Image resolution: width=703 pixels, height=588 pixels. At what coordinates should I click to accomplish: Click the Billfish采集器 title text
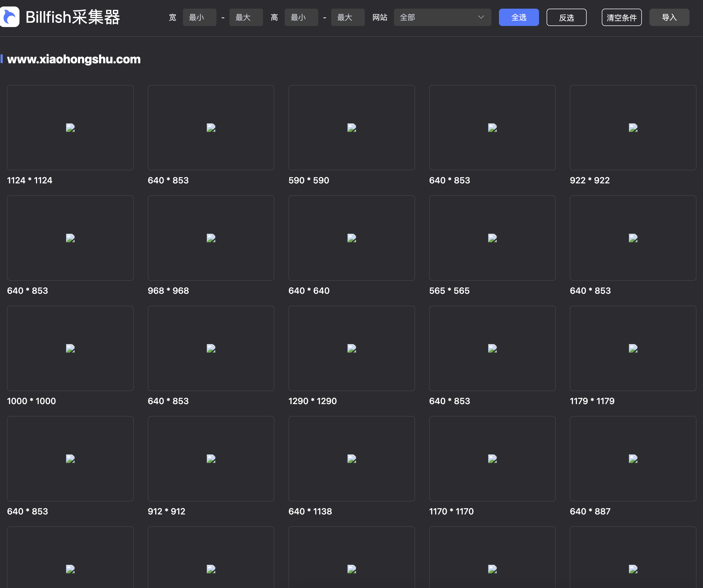pos(73,17)
